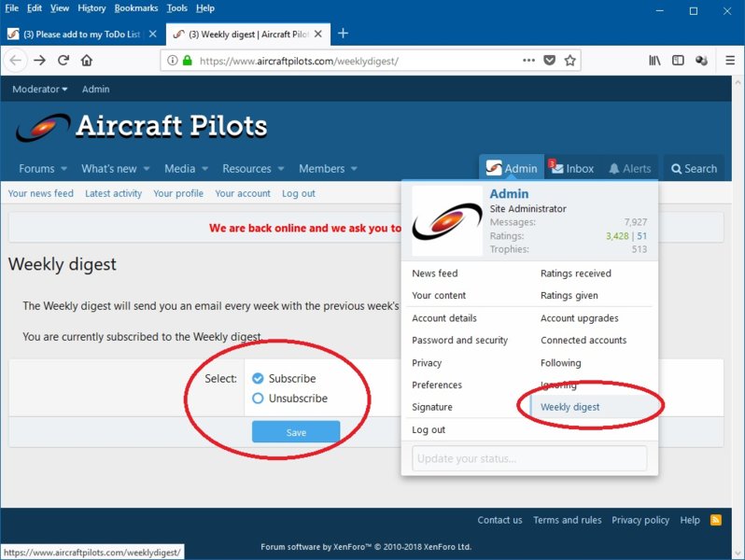Image resolution: width=745 pixels, height=560 pixels.
Task: Open page actions three-dot menu
Action: tap(528, 61)
